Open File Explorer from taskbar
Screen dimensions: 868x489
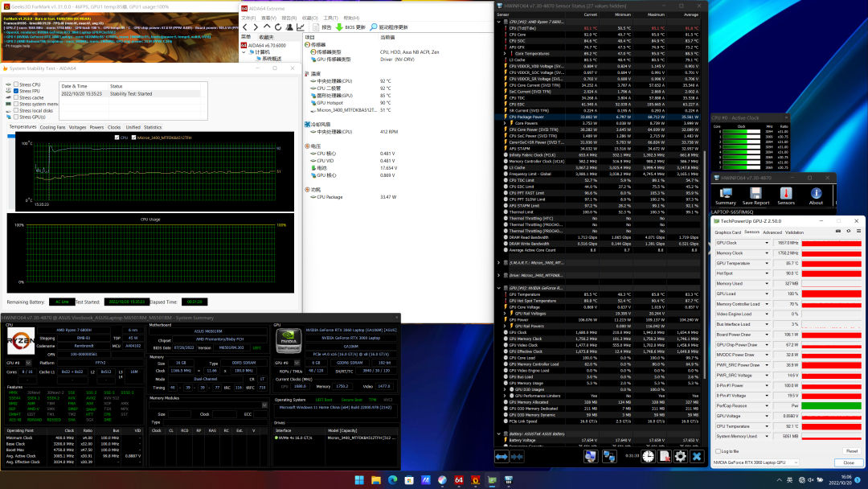[x=376, y=480]
